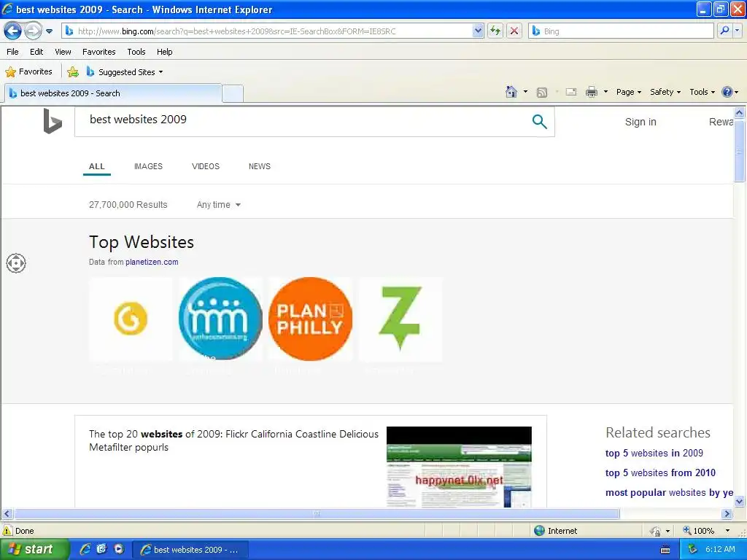Click the green Z logo thumbnail
Viewport: 747px width, 560px height.
coord(400,319)
